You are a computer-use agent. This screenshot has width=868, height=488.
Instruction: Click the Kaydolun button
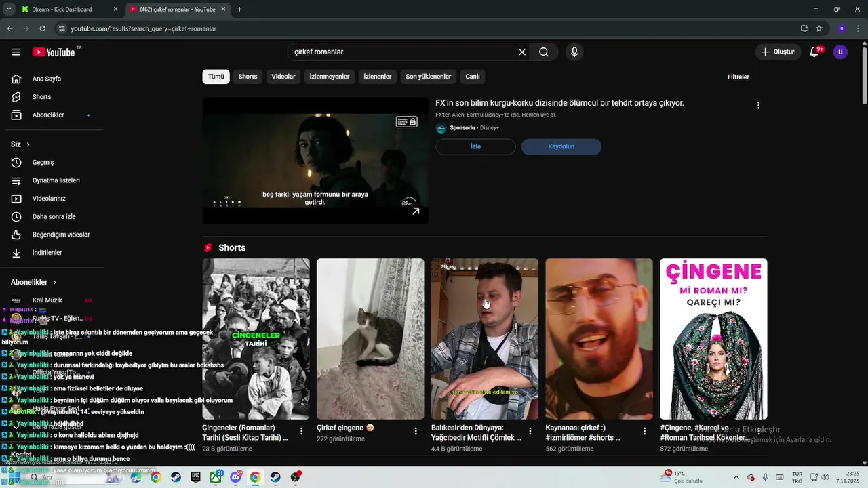point(561,146)
